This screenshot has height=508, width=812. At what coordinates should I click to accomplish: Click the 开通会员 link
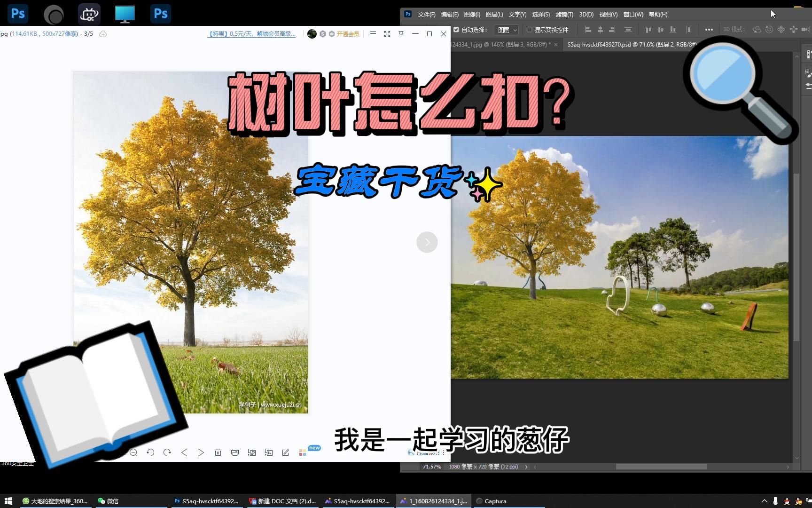(348, 34)
